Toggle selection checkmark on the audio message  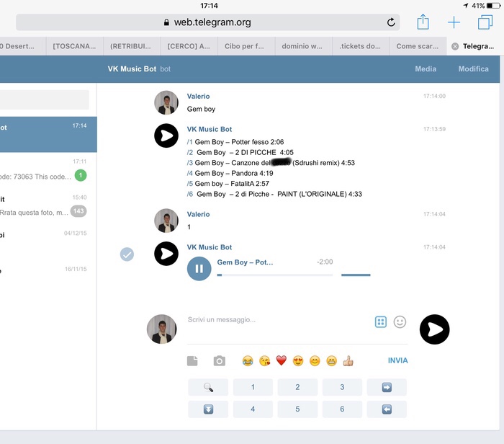pyautogui.click(x=127, y=254)
